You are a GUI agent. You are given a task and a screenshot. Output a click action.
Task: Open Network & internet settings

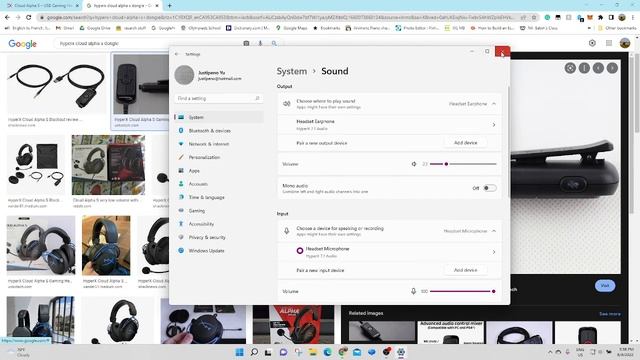(x=219, y=144)
